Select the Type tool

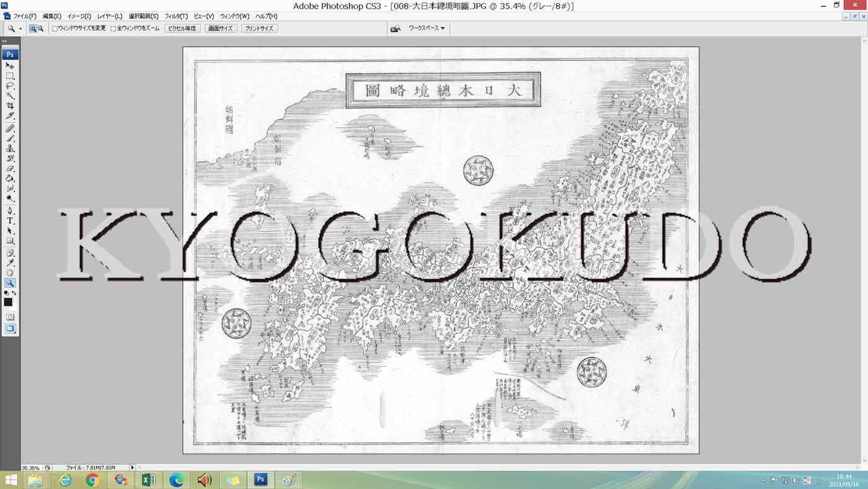(x=10, y=220)
